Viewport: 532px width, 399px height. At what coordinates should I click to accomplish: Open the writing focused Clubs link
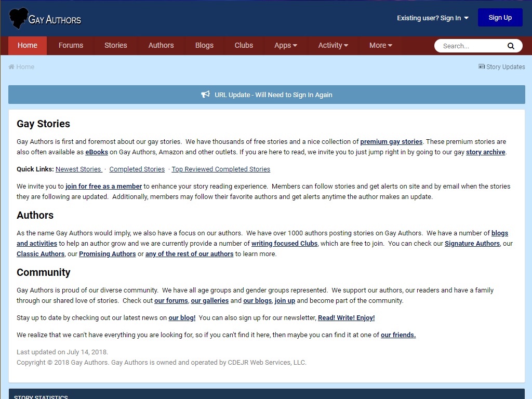click(284, 243)
